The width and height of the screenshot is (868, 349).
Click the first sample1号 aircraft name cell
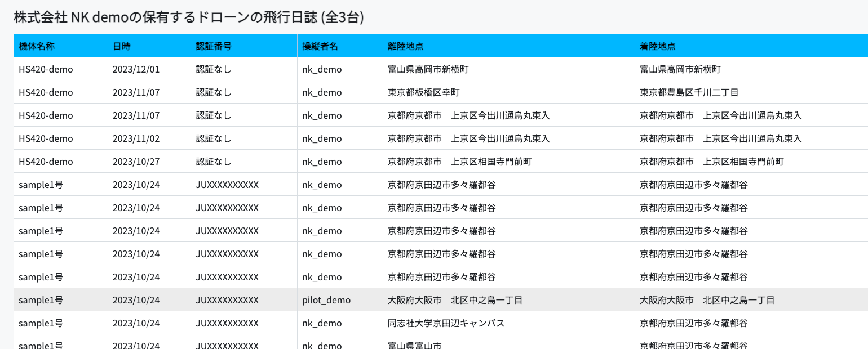(x=61, y=185)
